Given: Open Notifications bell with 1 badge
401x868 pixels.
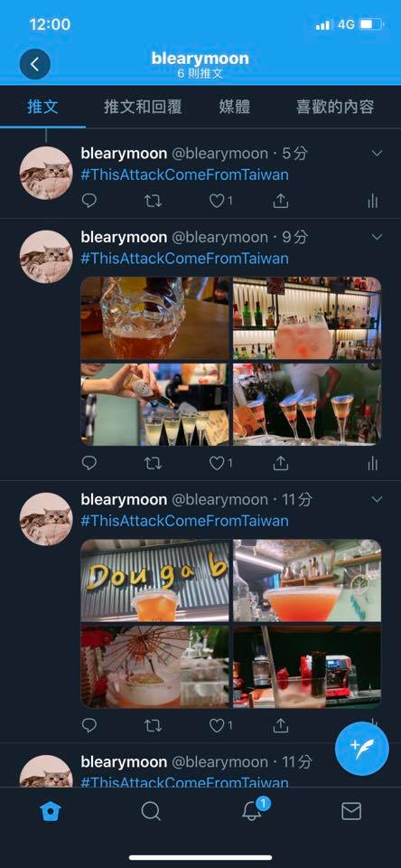Looking at the screenshot, I should (x=253, y=810).
